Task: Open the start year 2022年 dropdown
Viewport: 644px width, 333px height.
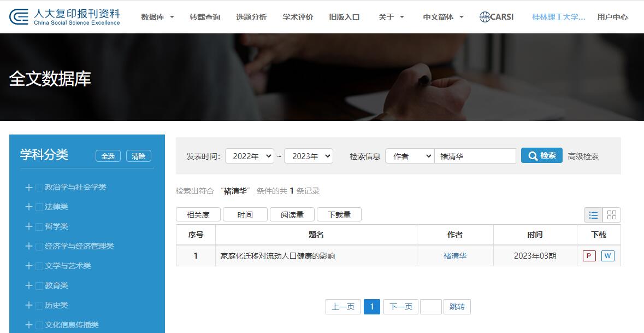Action: [249, 156]
